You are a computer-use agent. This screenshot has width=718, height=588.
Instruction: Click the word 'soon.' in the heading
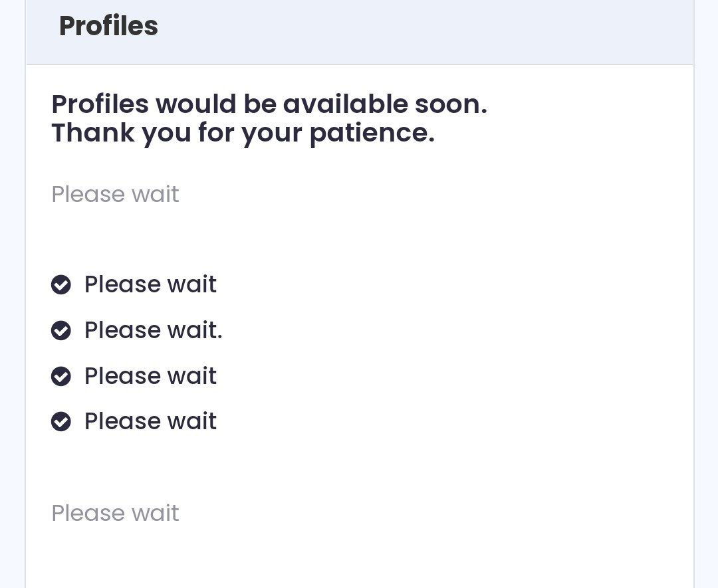tap(451, 104)
